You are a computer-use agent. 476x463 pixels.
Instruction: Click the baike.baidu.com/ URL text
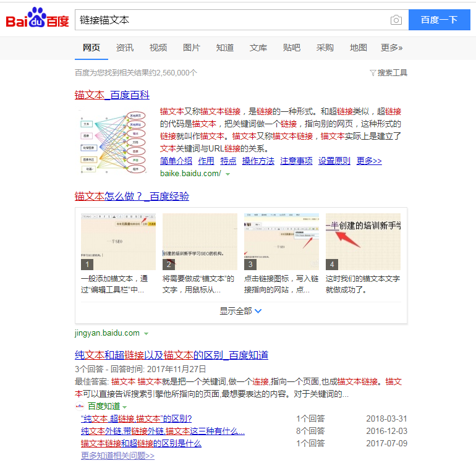(190, 173)
